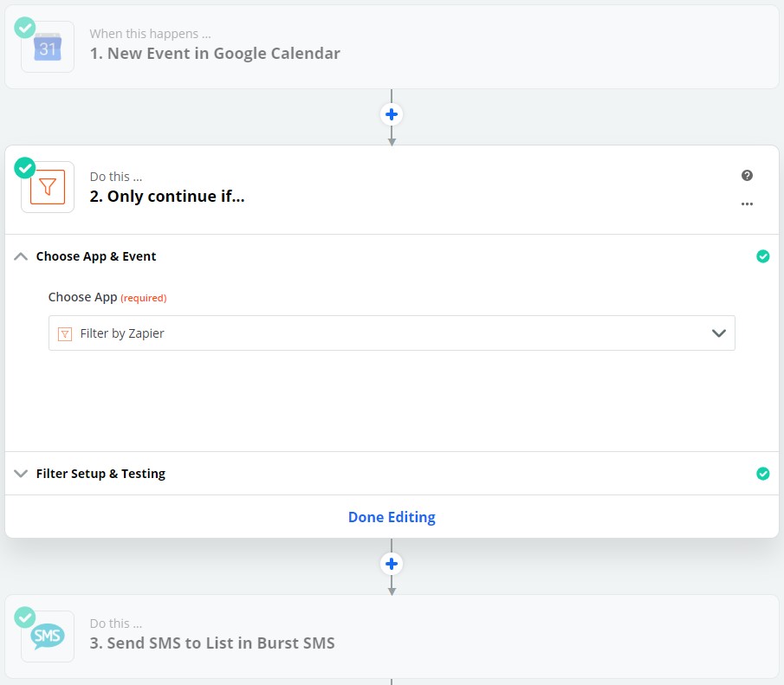Image resolution: width=784 pixels, height=685 pixels.
Task: Click the green check badge on step 1
Action: click(x=25, y=28)
